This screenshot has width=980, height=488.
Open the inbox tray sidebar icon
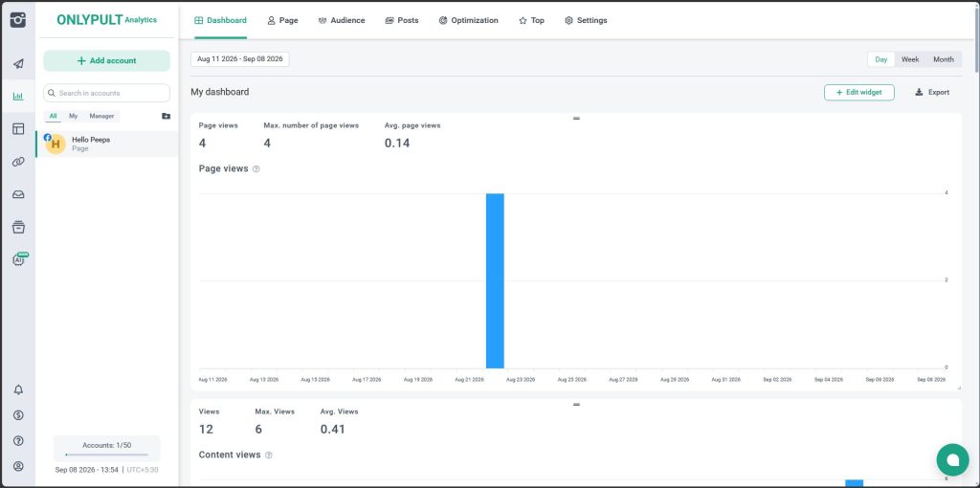pyautogui.click(x=18, y=194)
